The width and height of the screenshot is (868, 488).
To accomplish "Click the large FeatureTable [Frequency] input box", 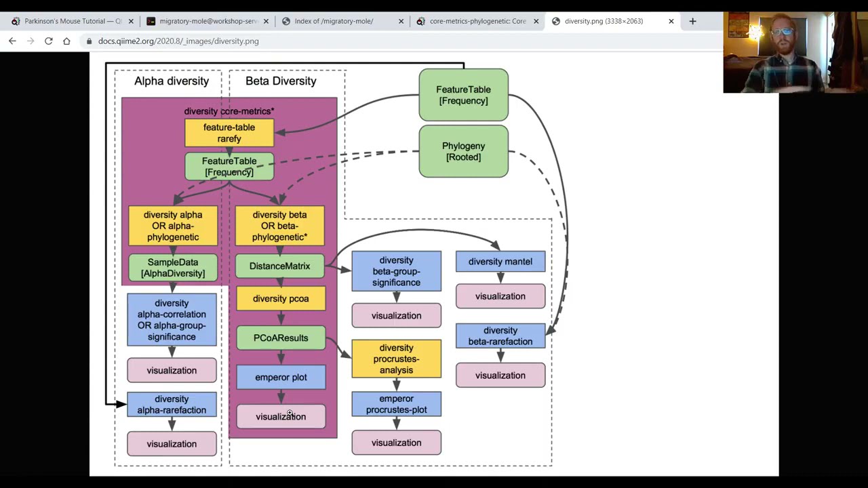I will point(463,95).
